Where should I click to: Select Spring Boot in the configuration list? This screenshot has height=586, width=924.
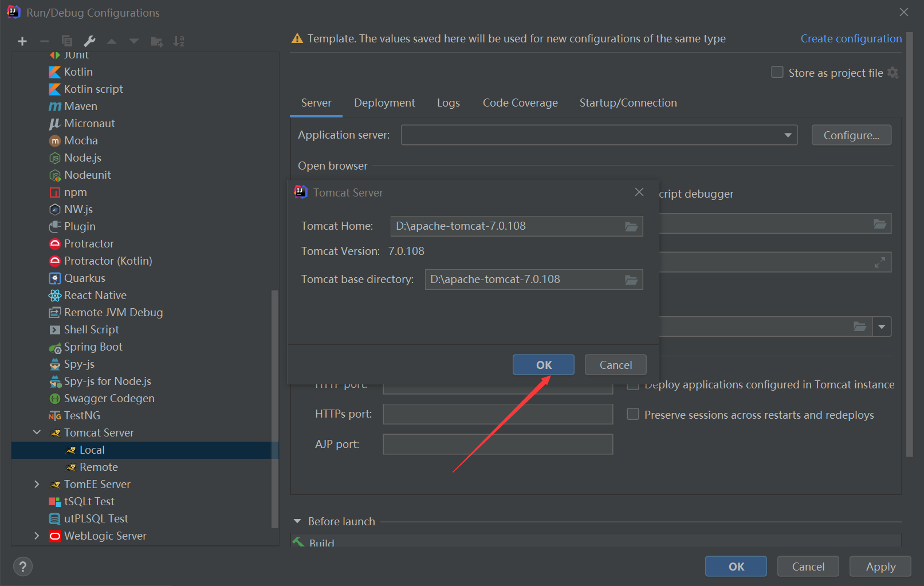click(93, 347)
